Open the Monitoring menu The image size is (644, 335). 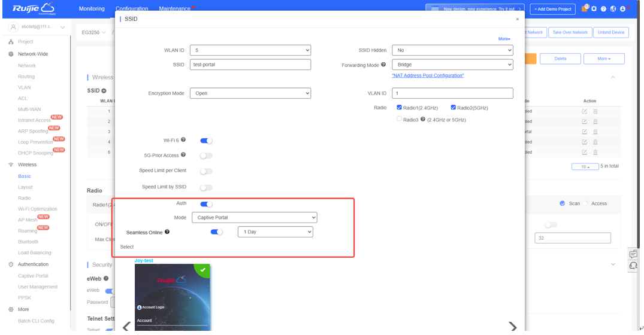pyautogui.click(x=92, y=8)
